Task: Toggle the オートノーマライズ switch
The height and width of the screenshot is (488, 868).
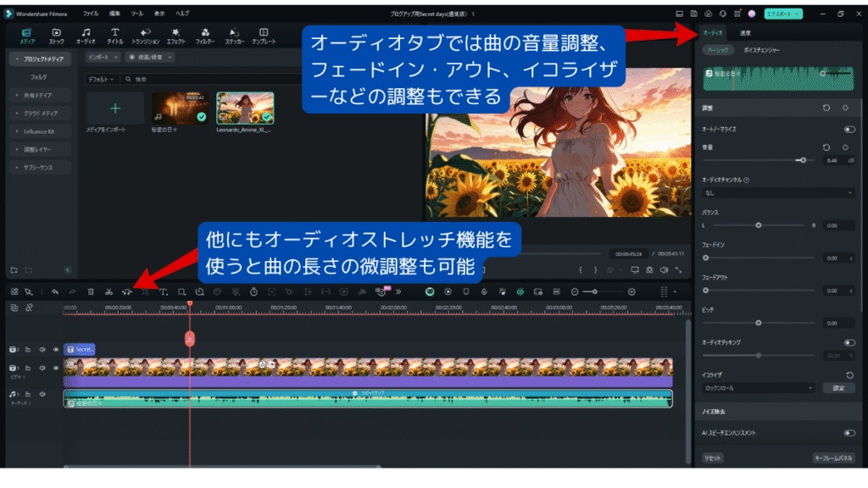Action: tap(849, 130)
